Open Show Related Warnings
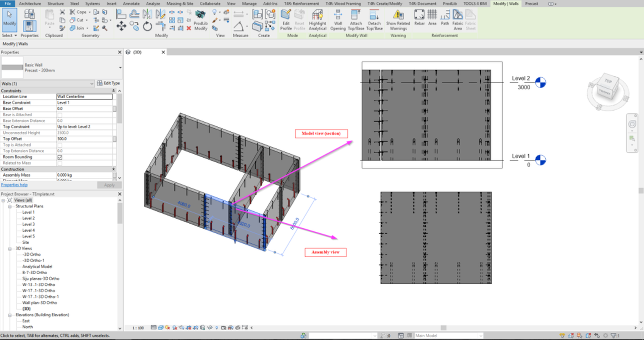 (x=398, y=20)
